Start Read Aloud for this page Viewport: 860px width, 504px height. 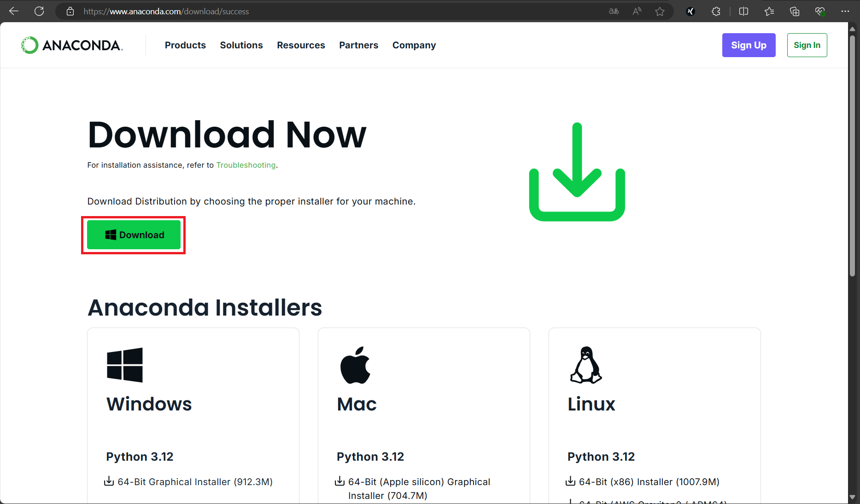pyautogui.click(x=637, y=12)
